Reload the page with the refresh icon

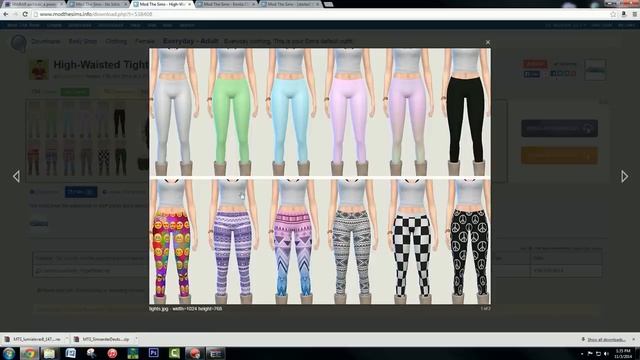tap(25, 14)
